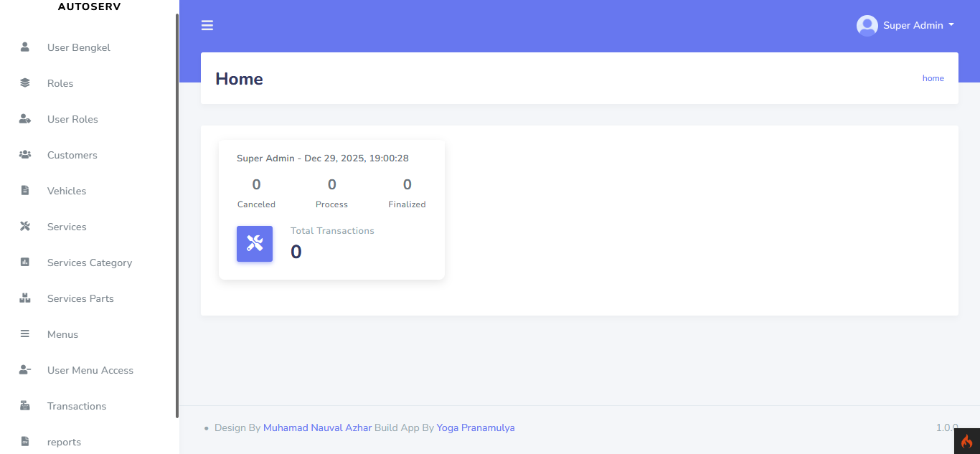Click the home breadcrumb link

click(933, 78)
